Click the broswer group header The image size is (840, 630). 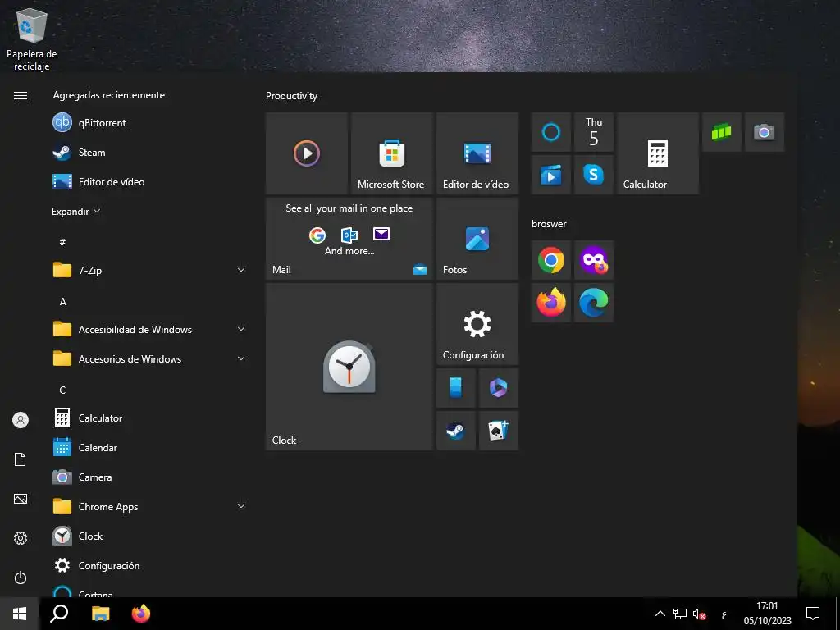point(549,224)
